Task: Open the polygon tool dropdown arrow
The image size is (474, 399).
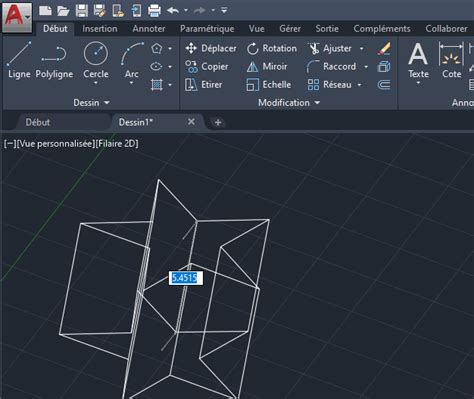Action: pos(170,49)
